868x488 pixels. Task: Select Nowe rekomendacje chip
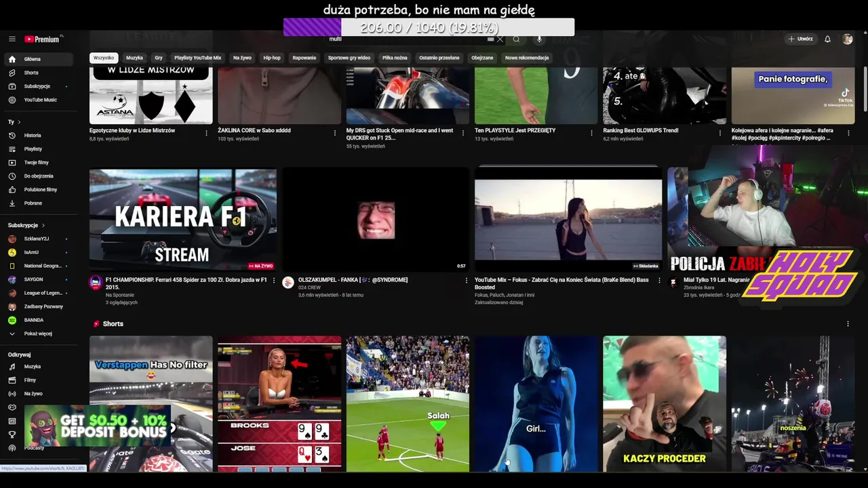(527, 58)
